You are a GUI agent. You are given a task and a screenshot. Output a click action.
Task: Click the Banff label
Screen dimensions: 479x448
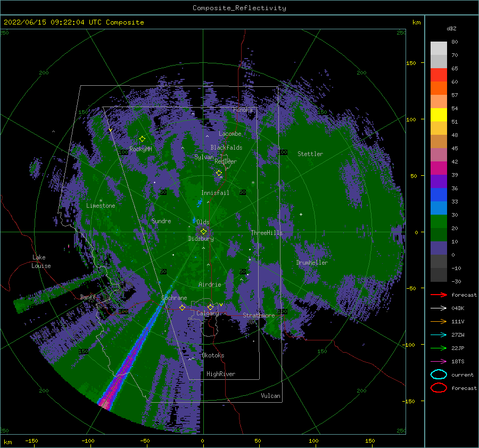(x=88, y=297)
